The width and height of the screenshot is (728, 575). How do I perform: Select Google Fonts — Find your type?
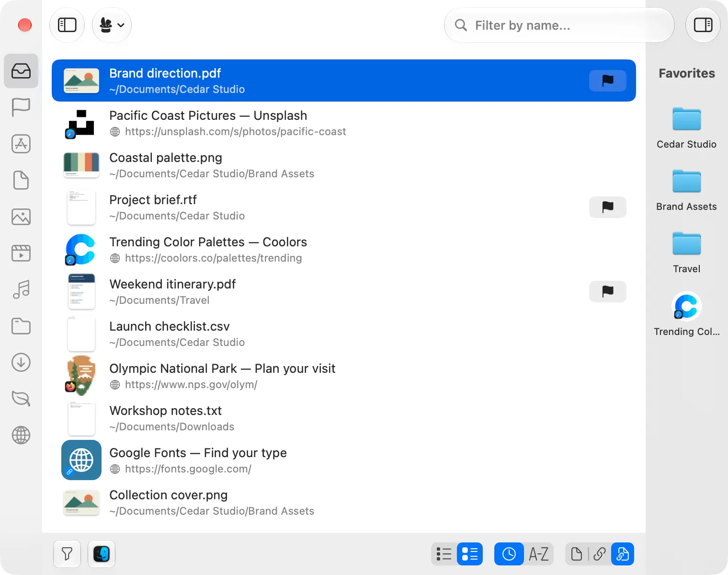(344, 460)
